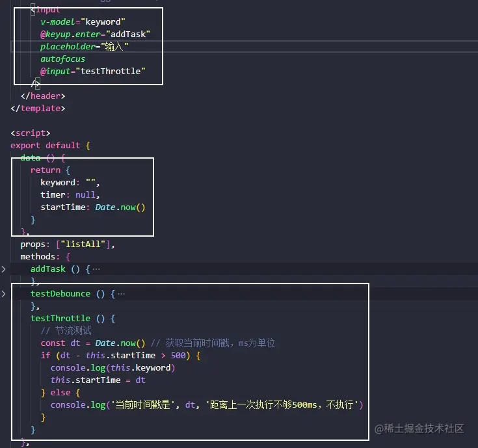Click the autofocus attribute
Image resolution: width=478 pixels, height=448 pixels.
[63, 59]
